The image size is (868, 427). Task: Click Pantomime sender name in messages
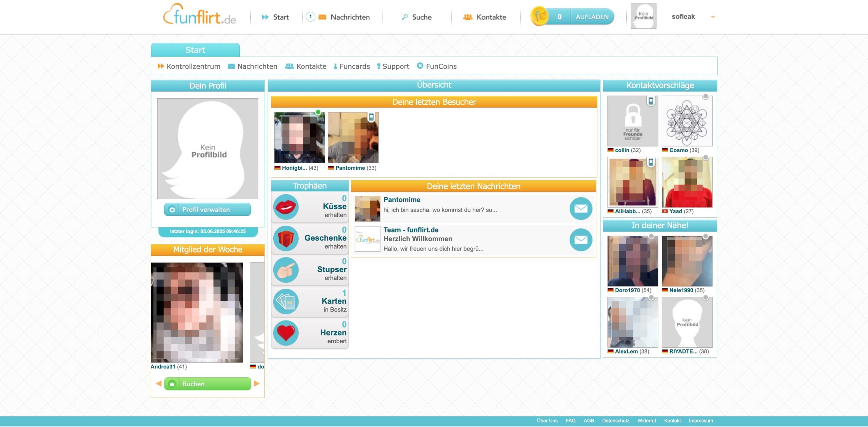(x=402, y=200)
